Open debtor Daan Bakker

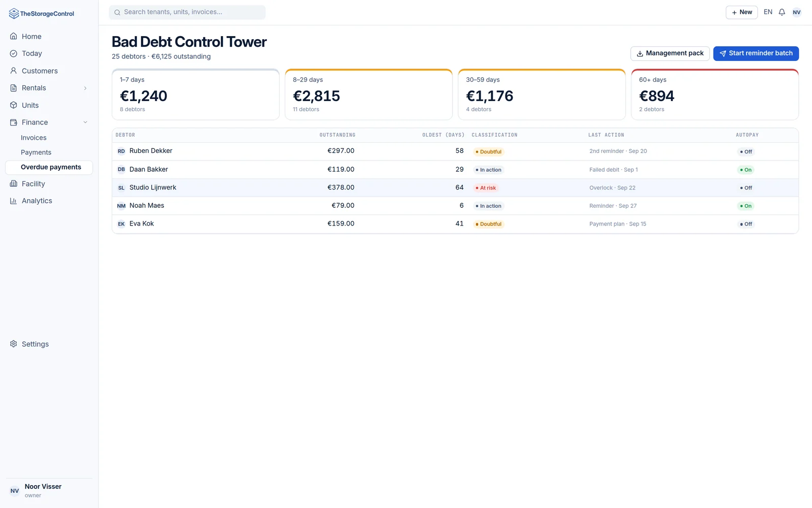pyautogui.click(x=149, y=170)
